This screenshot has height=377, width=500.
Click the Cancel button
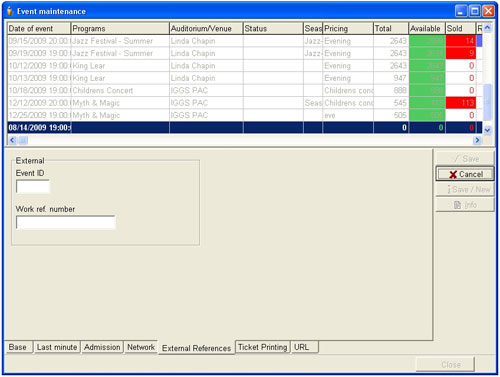465,174
